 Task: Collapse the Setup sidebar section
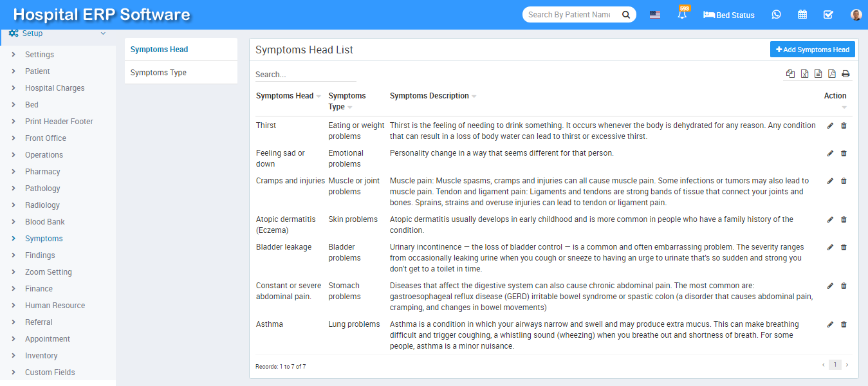(x=103, y=33)
